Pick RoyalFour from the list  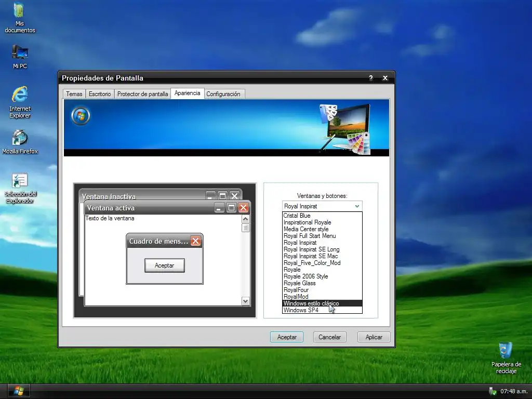point(322,290)
